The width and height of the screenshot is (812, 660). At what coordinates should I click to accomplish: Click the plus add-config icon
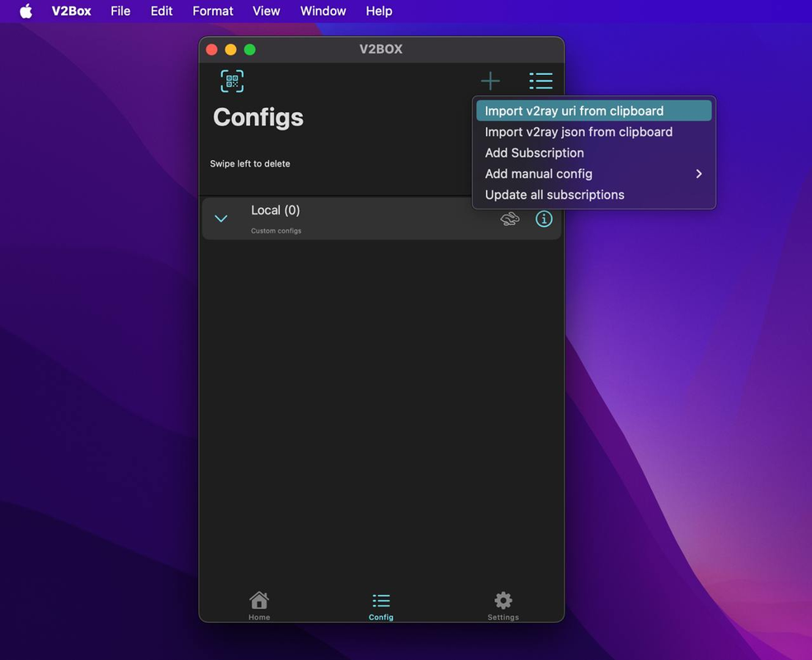[490, 81]
